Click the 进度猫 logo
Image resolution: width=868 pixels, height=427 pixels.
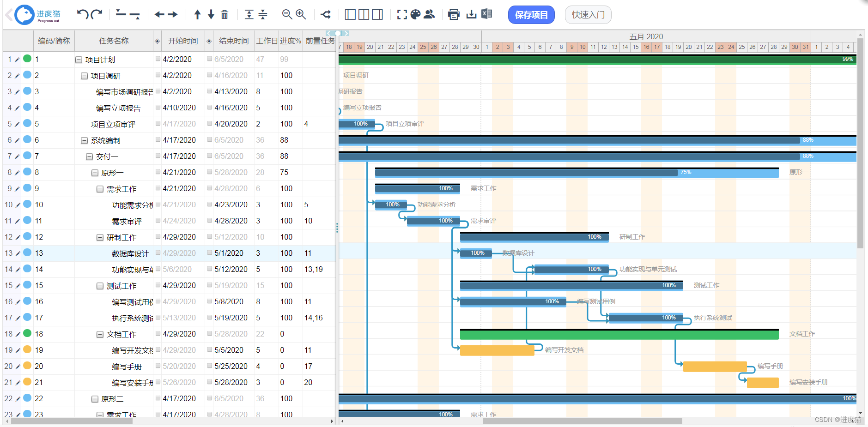pyautogui.click(x=38, y=15)
